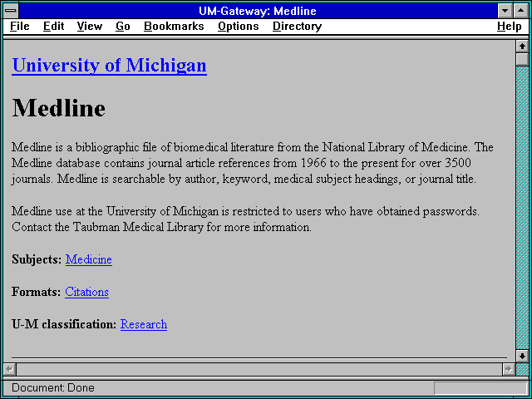The height and width of the screenshot is (399, 532).
Task: Open the Research classification link
Action: tap(144, 324)
